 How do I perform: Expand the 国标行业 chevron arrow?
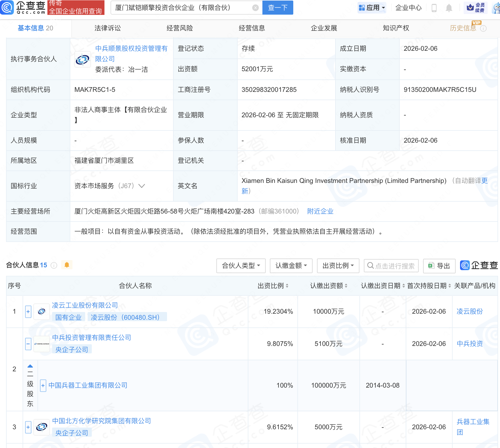(x=142, y=186)
